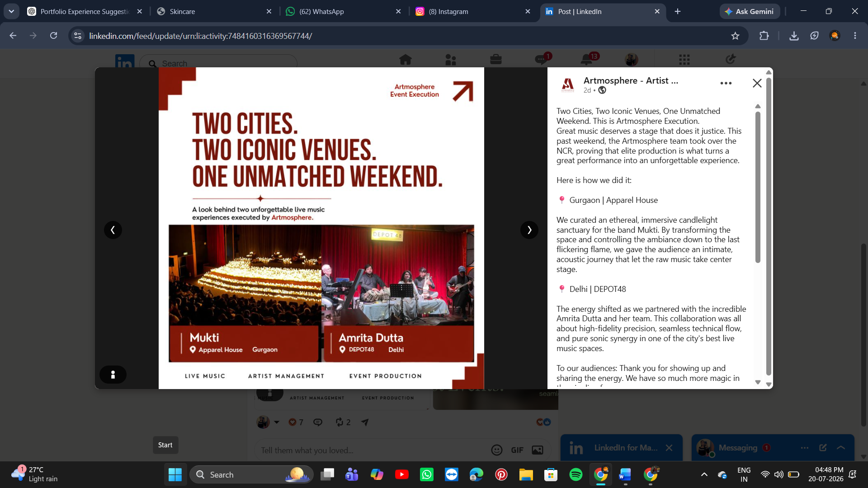
Task: Expand Messaging panel chevron
Action: click(x=841, y=448)
